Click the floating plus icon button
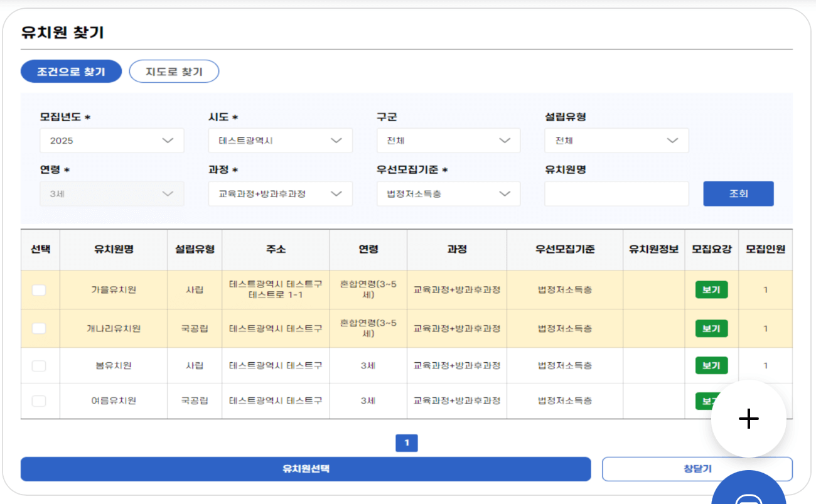Viewport: 816px width, 504px height. pos(748,418)
